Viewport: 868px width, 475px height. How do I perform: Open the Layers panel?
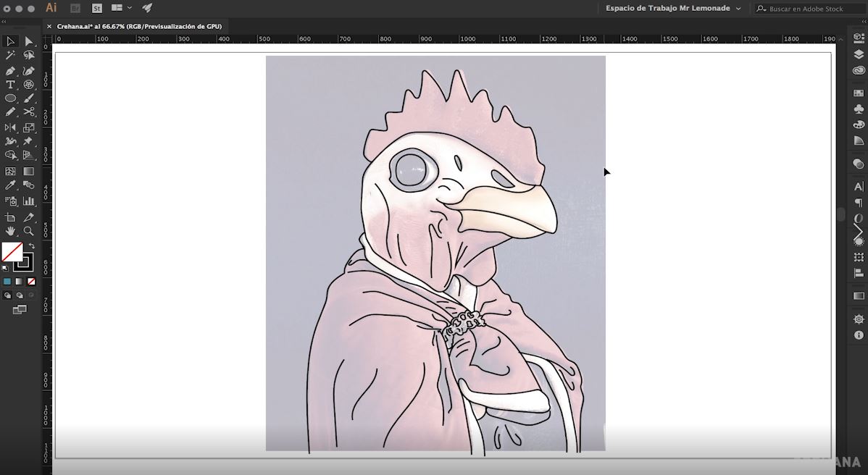tap(859, 54)
